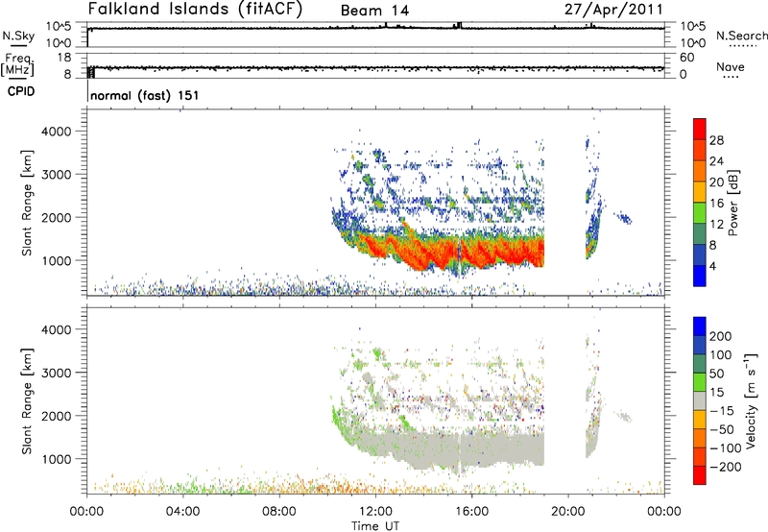Click the blue bottom of the power color bar
Screen dimensions: 768x532
[700, 276]
